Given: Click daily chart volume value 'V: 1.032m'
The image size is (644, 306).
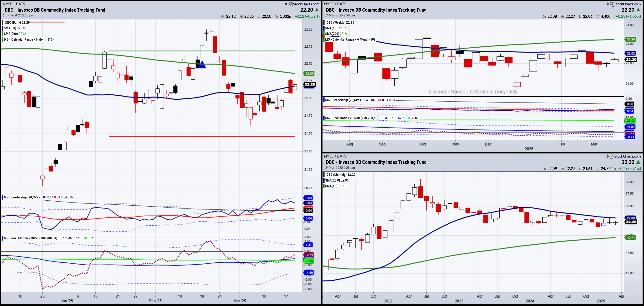Looking at the screenshot, I should pos(283,16).
